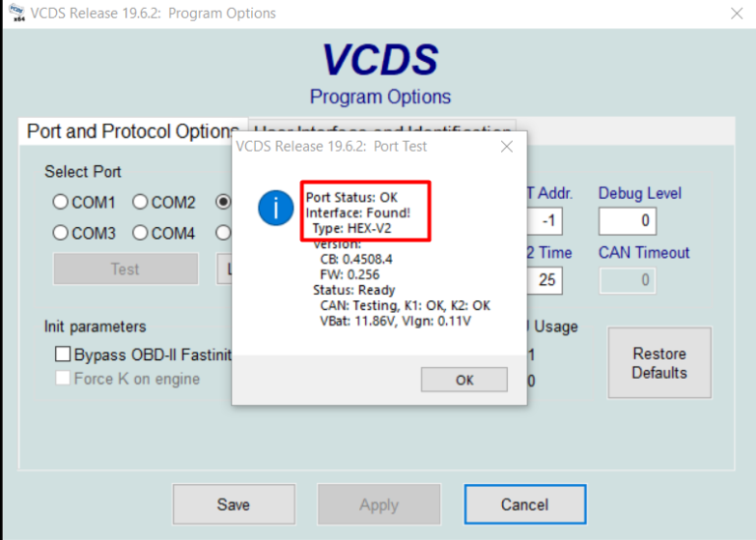Click the 'Program Options' heading text

pos(380,96)
